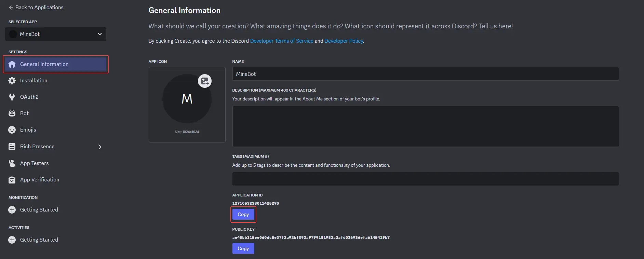Click into the Description text area
Viewport: 644px width, 259px height.
(426, 126)
